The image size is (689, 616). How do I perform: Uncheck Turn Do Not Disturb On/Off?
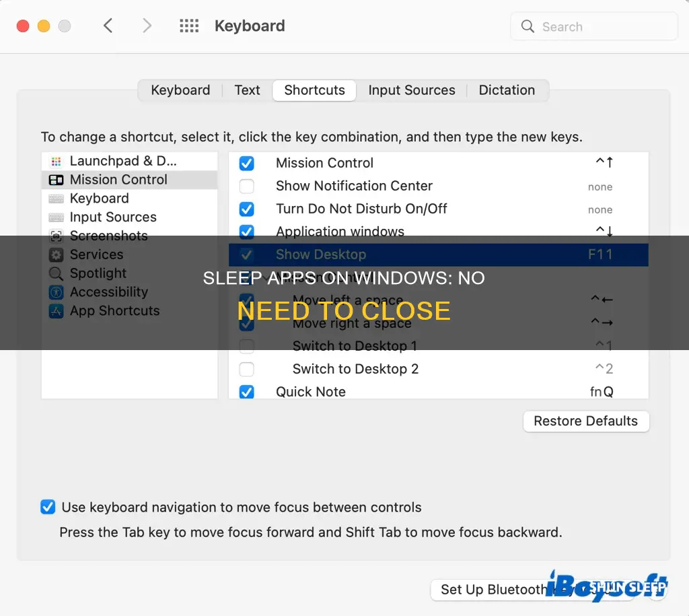click(x=246, y=209)
